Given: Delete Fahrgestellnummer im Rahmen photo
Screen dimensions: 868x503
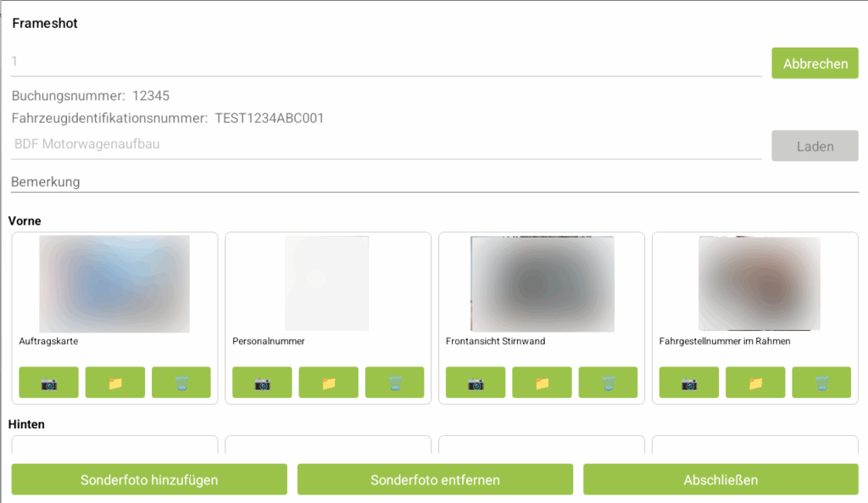Looking at the screenshot, I should [821, 383].
